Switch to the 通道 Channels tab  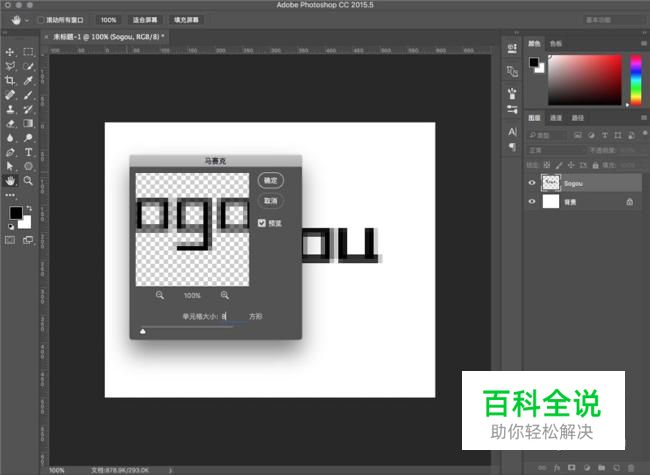556,118
